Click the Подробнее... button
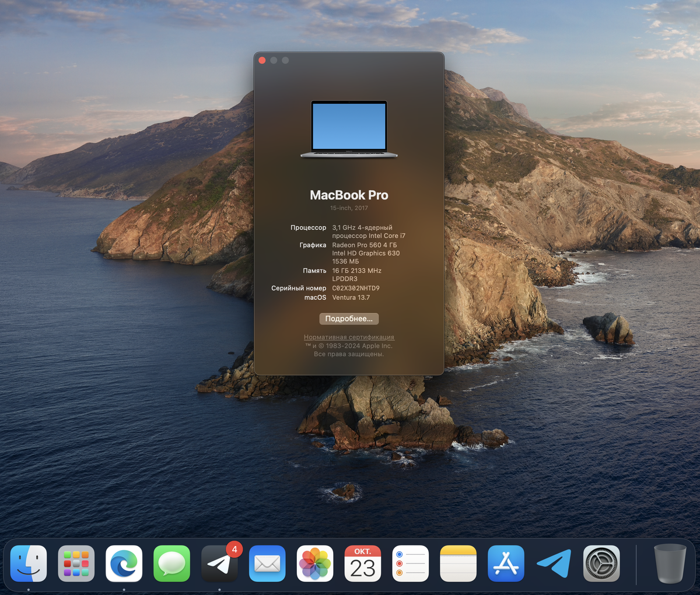The width and height of the screenshot is (700, 595). (x=349, y=318)
